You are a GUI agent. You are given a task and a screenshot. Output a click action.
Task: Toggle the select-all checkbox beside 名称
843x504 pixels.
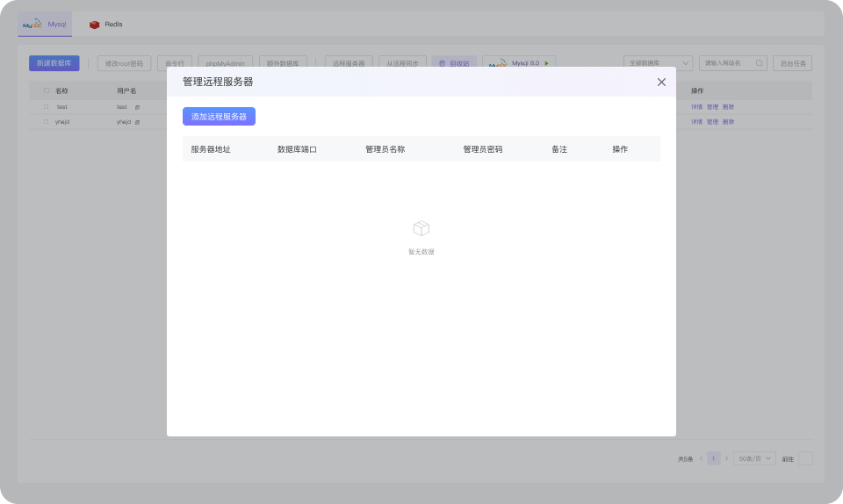click(x=47, y=90)
